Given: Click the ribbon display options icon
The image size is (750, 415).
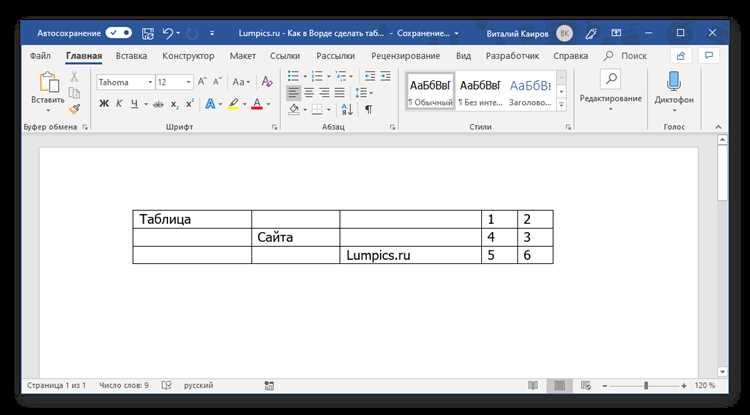Looking at the screenshot, I should (x=616, y=33).
